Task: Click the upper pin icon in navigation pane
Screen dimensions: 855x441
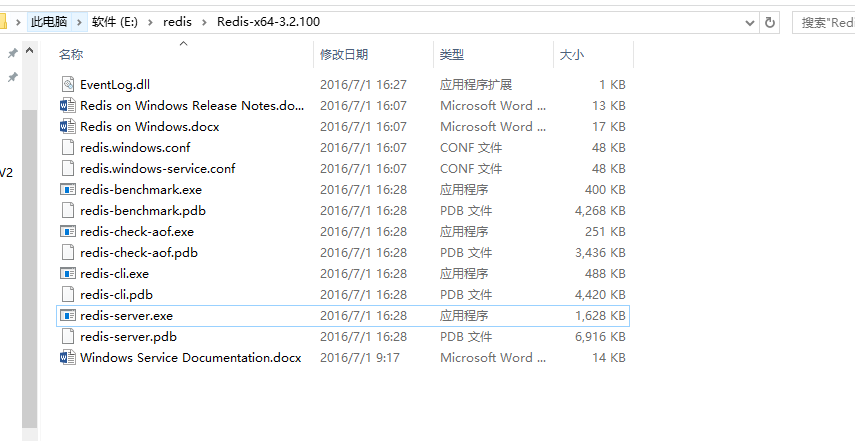Action: tap(12, 53)
